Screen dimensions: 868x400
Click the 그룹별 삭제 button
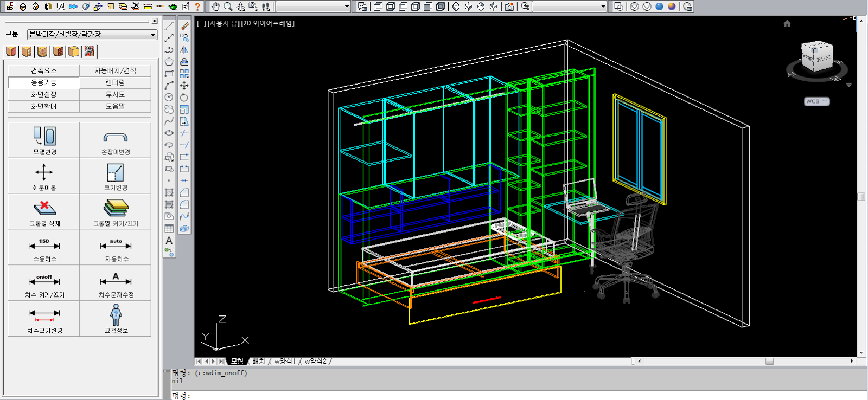44,212
